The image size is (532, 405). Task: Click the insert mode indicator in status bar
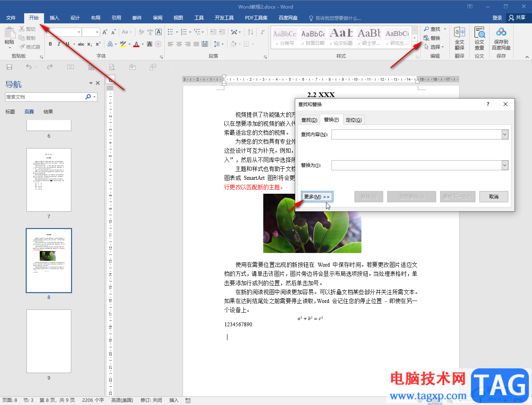174,400
